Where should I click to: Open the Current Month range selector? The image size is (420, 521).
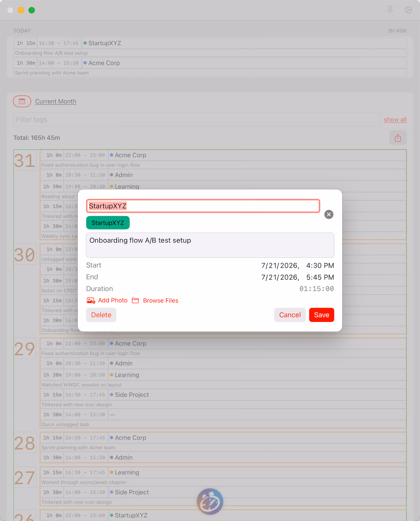coord(56,101)
